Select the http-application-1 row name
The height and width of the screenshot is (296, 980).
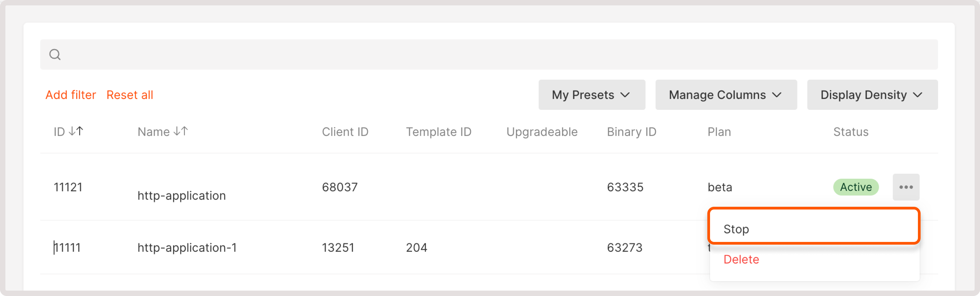pos(187,248)
